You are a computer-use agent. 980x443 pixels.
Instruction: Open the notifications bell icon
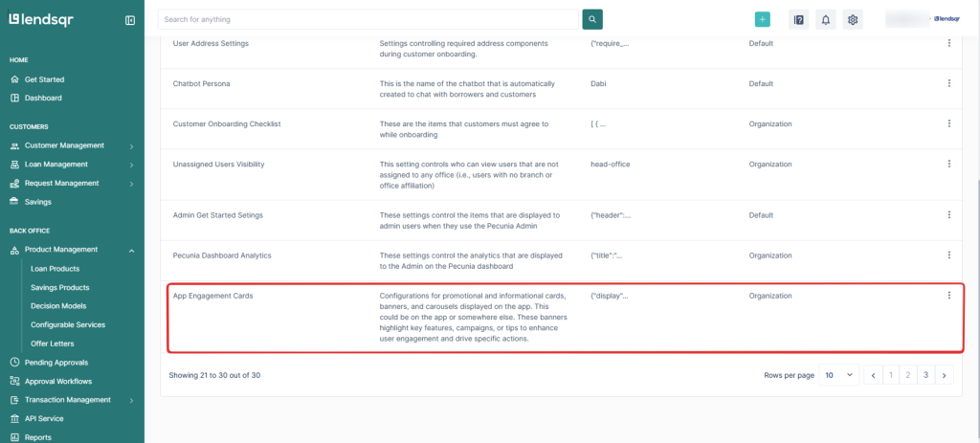point(825,19)
